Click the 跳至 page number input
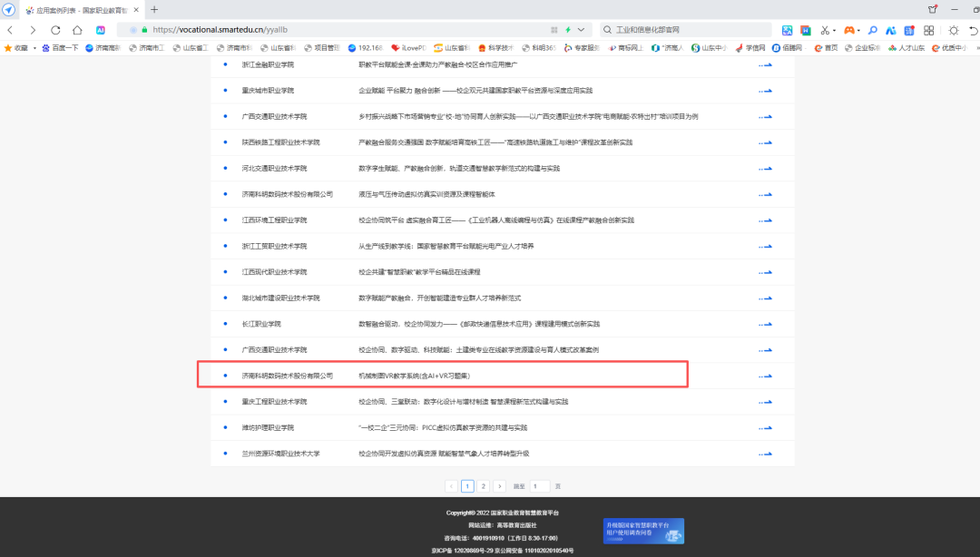 point(539,485)
